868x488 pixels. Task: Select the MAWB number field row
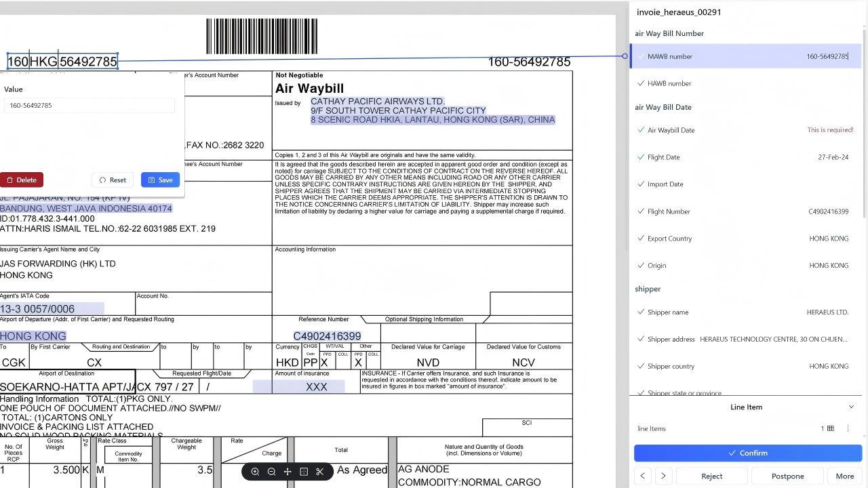click(745, 56)
